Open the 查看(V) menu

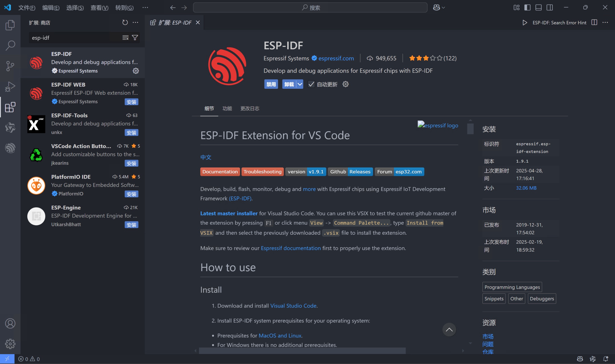tap(99, 8)
